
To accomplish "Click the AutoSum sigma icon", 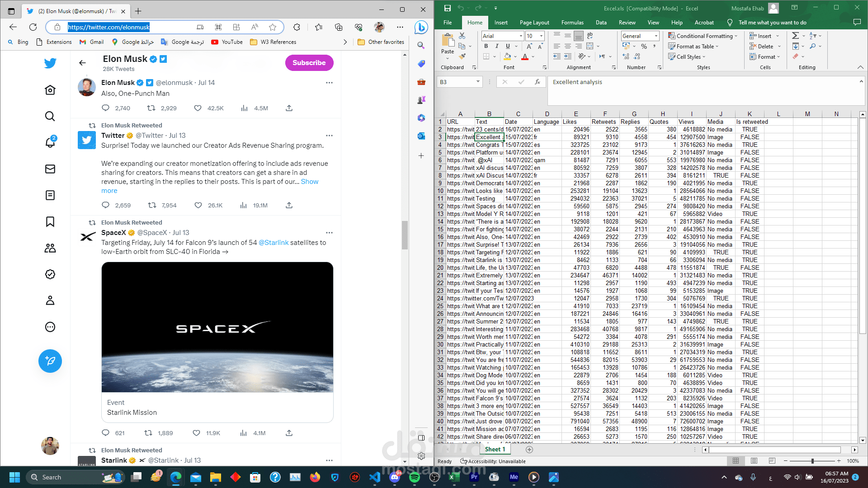I will (x=796, y=36).
